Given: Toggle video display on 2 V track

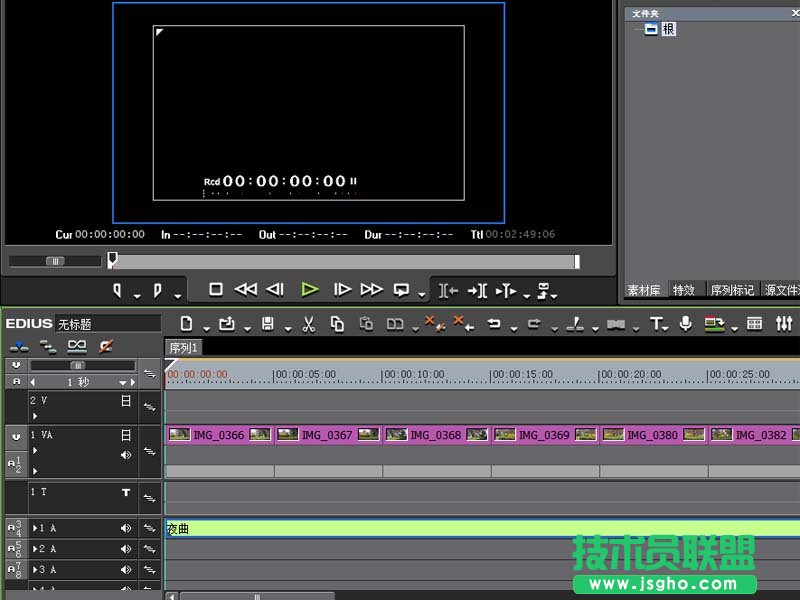Looking at the screenshot, I should coord(126,401).
